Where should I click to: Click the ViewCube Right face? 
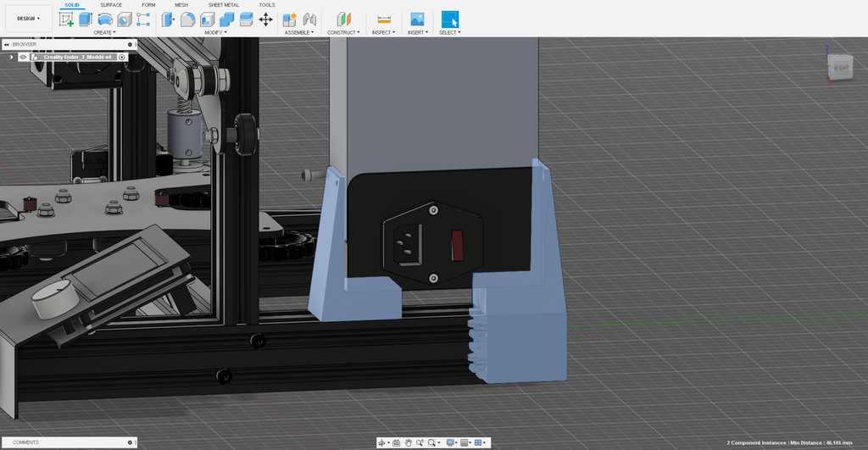842,66
